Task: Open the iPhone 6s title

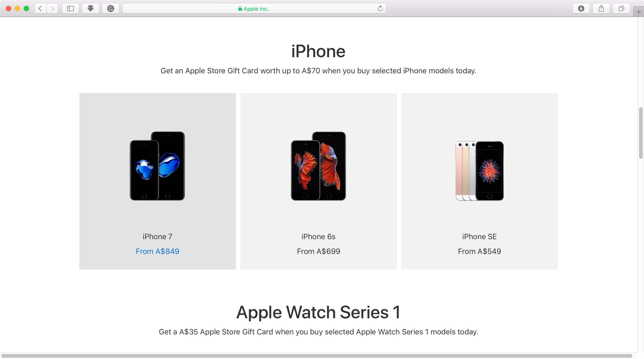Action: [318, 236]
